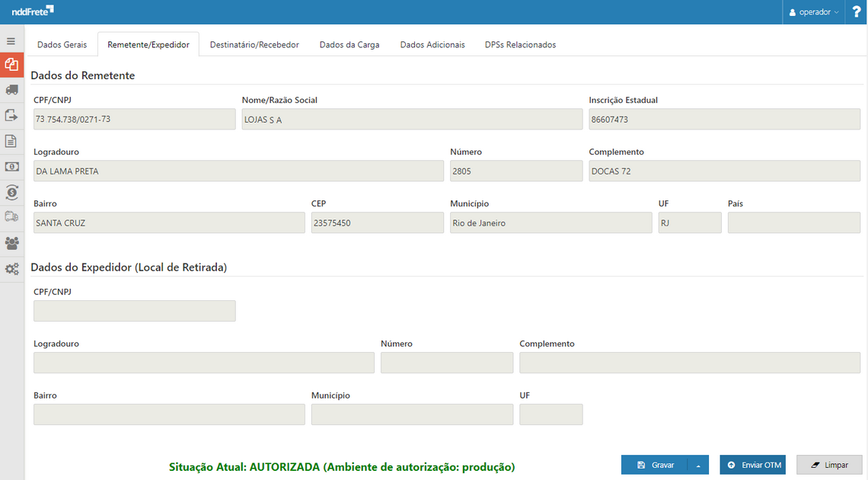This screenshot has width=868, height=480.
Task: Click the Inscrição Estadual field 86607473
Action: (724, 119)
